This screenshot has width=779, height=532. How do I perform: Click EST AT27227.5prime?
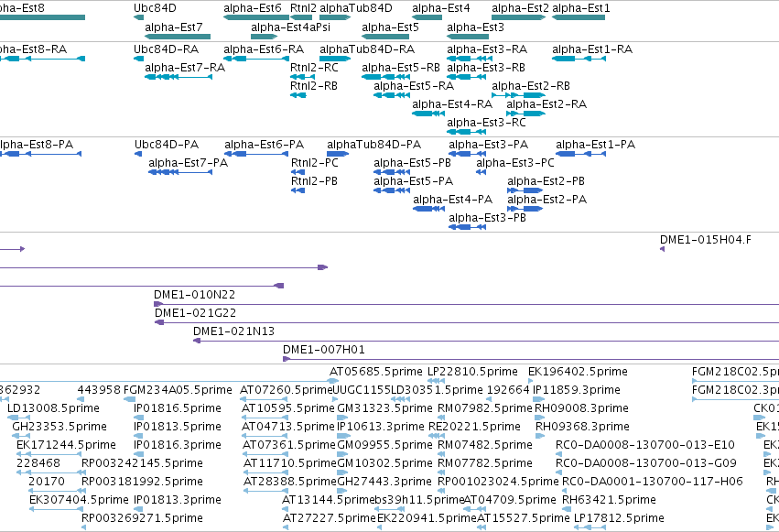pos(330,518)
